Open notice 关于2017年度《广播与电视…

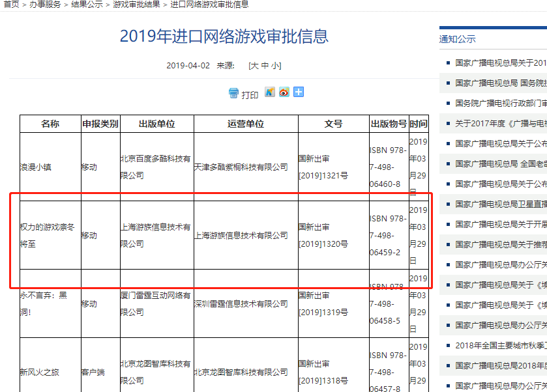click(x=501, y=123)
